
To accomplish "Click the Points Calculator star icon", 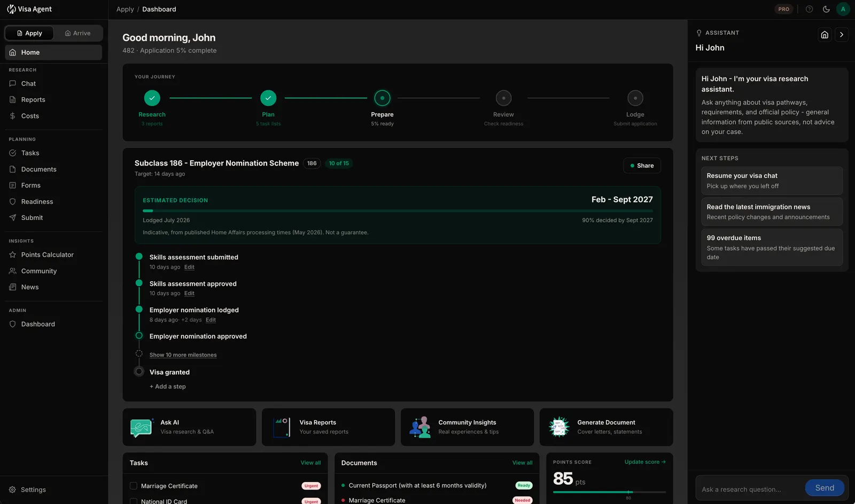I will pos(13,255).
